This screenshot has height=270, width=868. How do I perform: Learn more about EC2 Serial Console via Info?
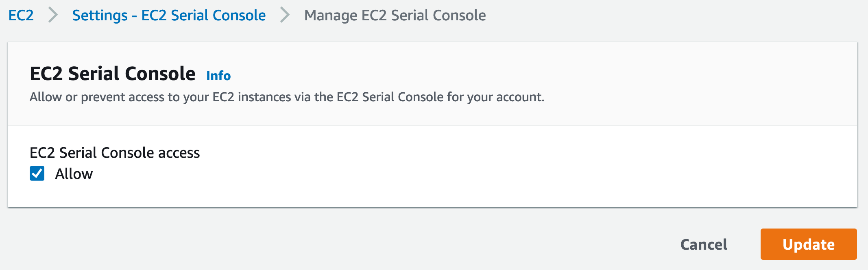(218, 76)
